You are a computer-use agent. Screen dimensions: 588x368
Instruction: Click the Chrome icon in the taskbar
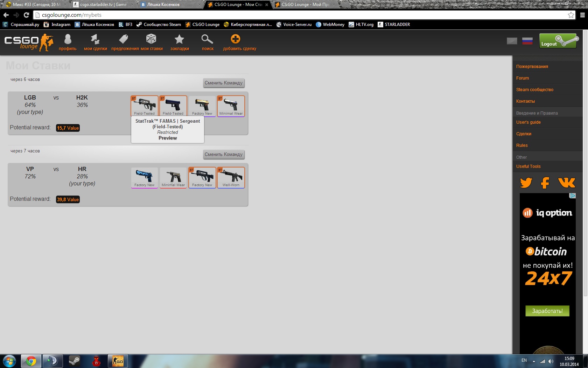click(x=31, y=361)
